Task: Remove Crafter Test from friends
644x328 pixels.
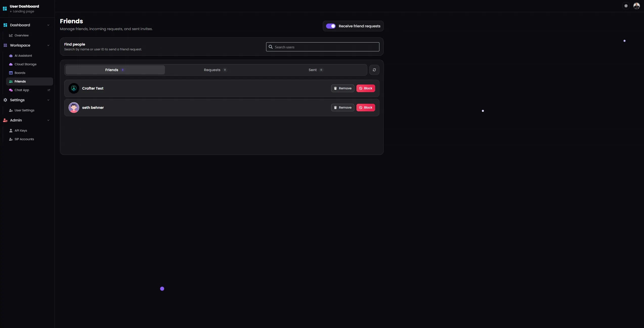Action: tap(342, 88)
